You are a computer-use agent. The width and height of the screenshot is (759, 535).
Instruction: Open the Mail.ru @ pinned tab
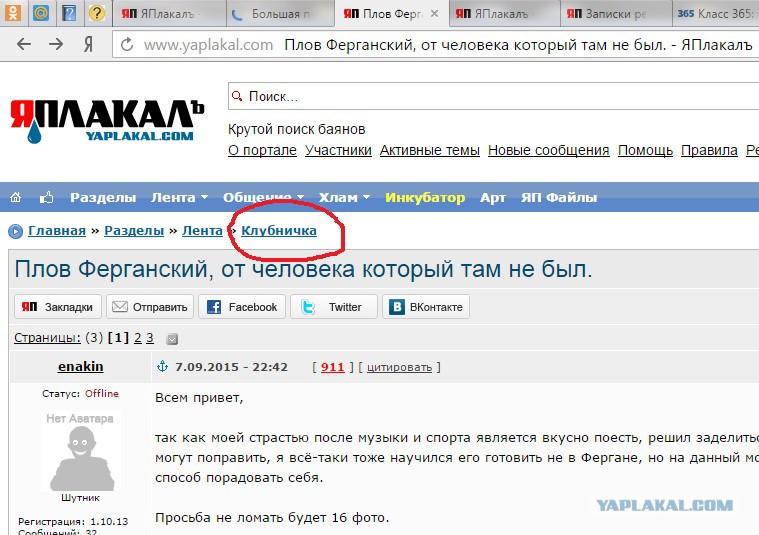[x=41, y=13]
